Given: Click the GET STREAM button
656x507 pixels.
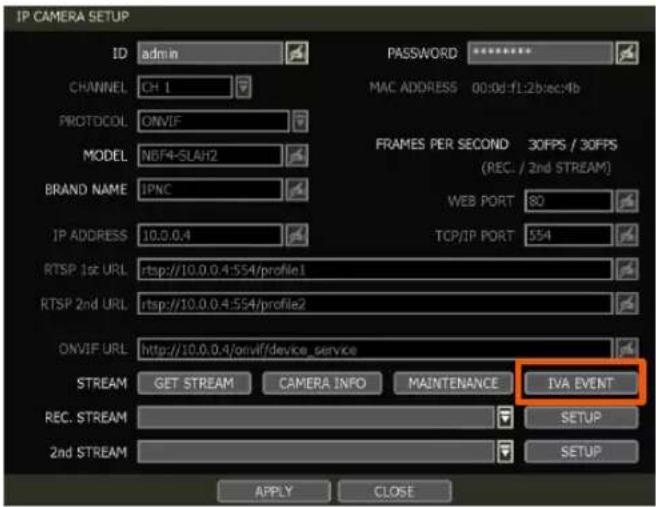Looking at the screenshot, I should (195, 383).
